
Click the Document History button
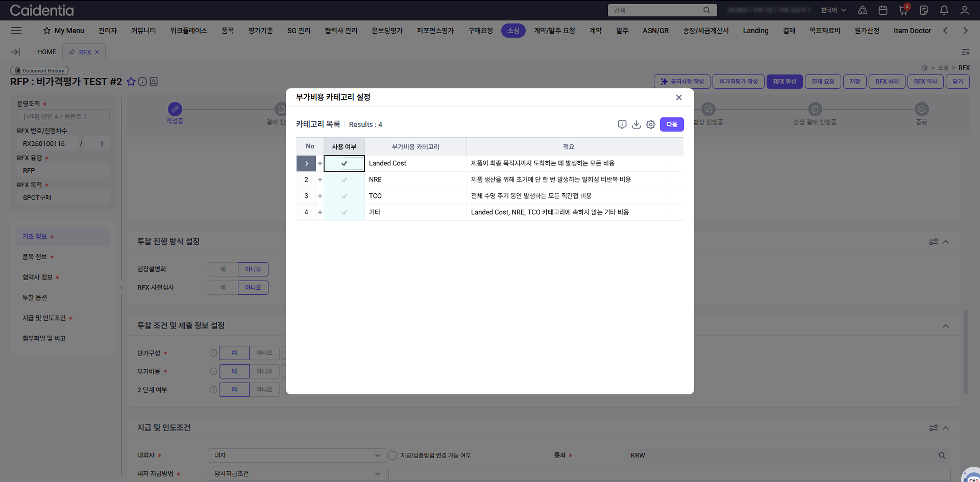tap(40, 71)
